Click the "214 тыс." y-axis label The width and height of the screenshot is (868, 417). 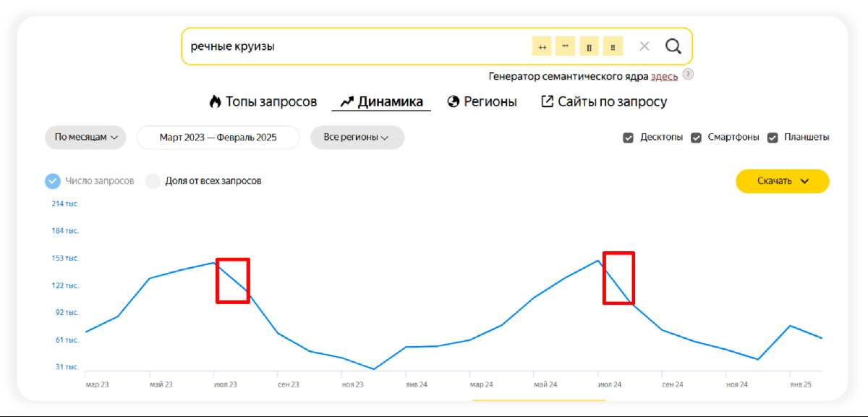point(64,203)
